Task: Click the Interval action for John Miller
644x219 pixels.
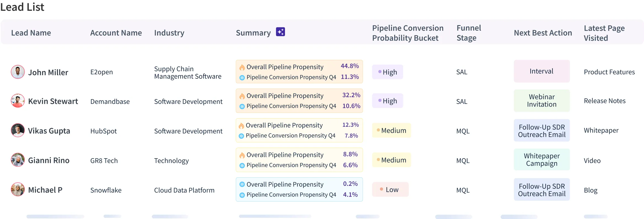Action: click(541, 71)
